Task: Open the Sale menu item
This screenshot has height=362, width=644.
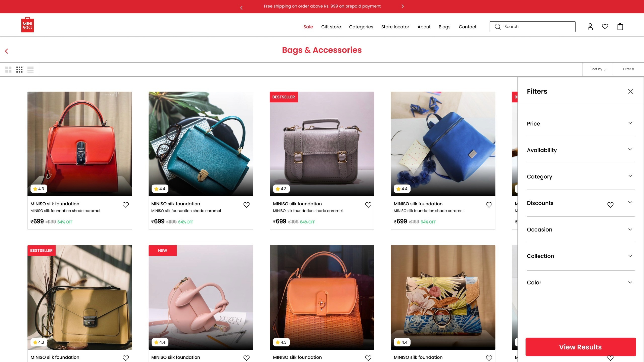Action: pyautogui.click(x=308, y=27)
